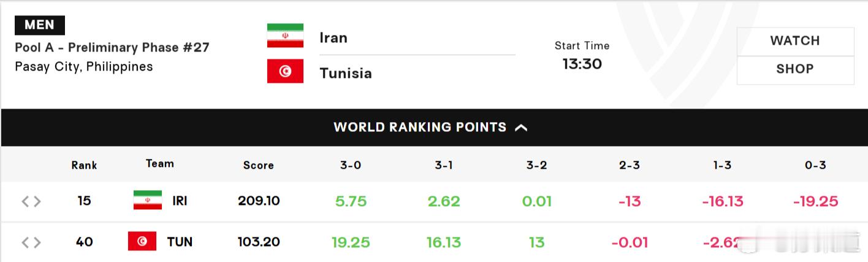Click the IRI flag in ranking table

click(x=148, y=200)
